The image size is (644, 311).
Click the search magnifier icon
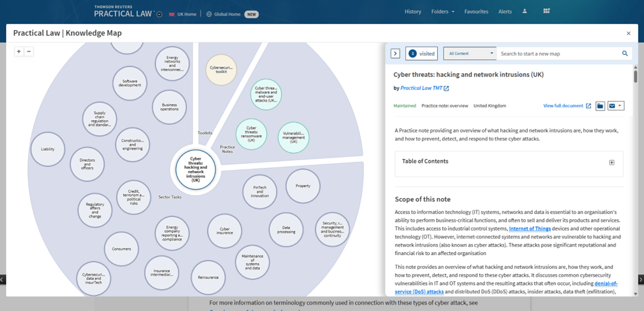tap(625, 54)
